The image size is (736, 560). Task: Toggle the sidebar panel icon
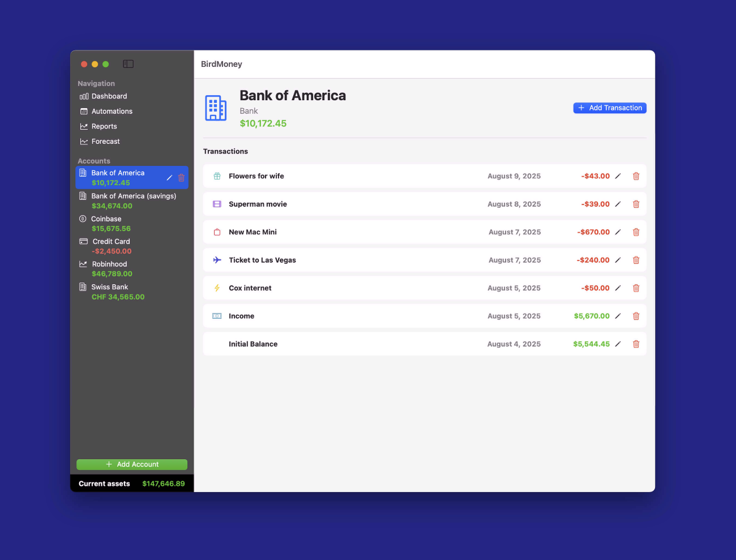[x=129, y=64]
